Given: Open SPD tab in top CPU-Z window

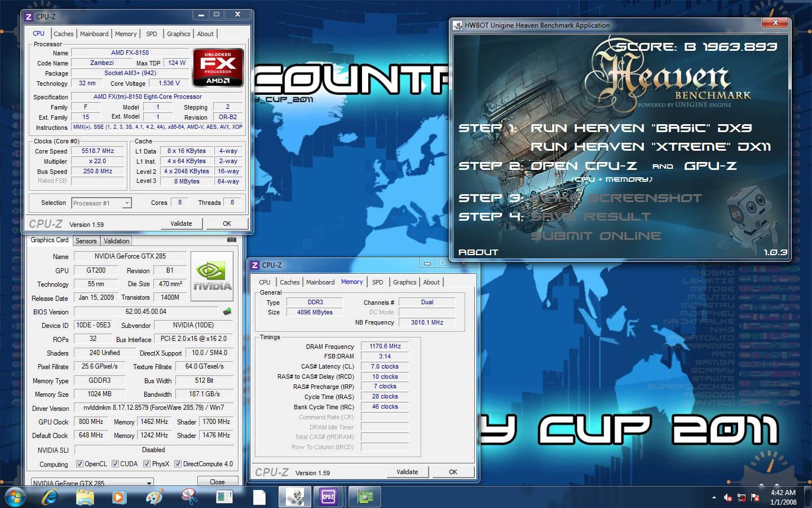Looking at the screenshot, I should pos(152,34).
